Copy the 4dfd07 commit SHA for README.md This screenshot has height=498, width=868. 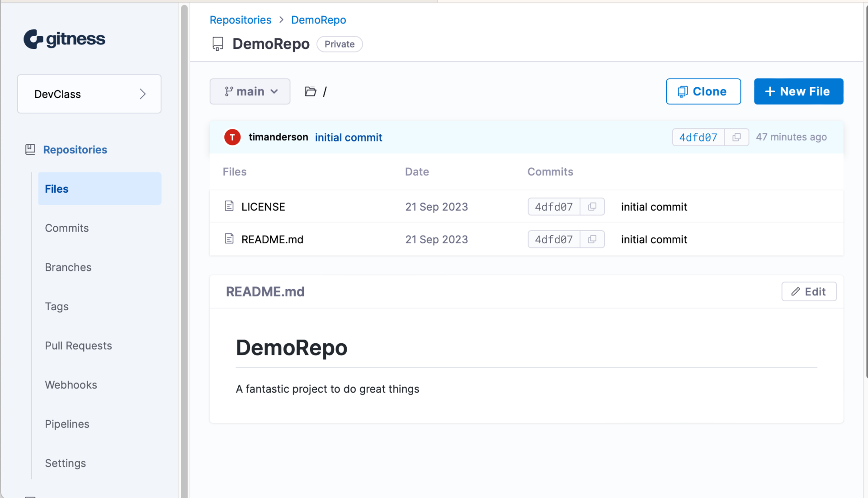coord(592,239)
